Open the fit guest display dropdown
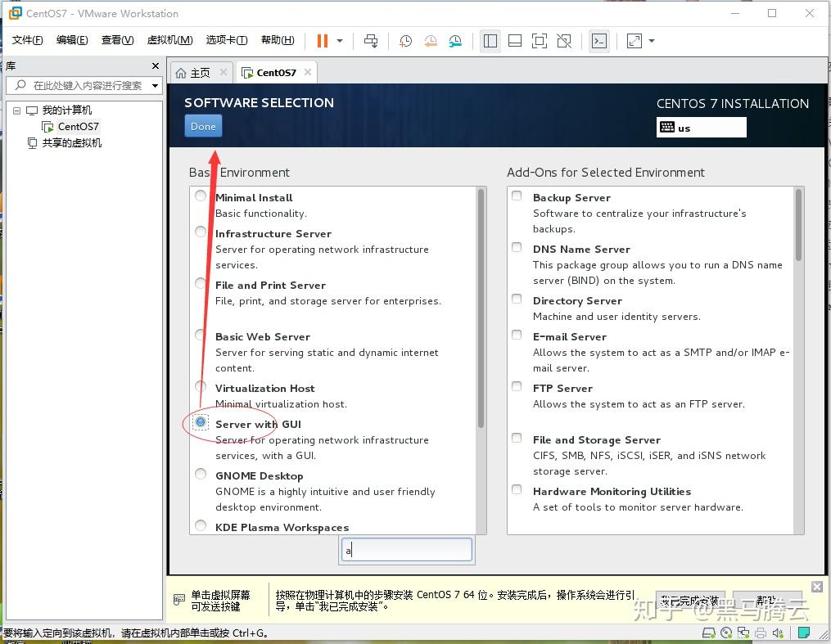Image resolution: width=831 pixels, height=644 pixels. pyautogui.click(x=651, y=40)
